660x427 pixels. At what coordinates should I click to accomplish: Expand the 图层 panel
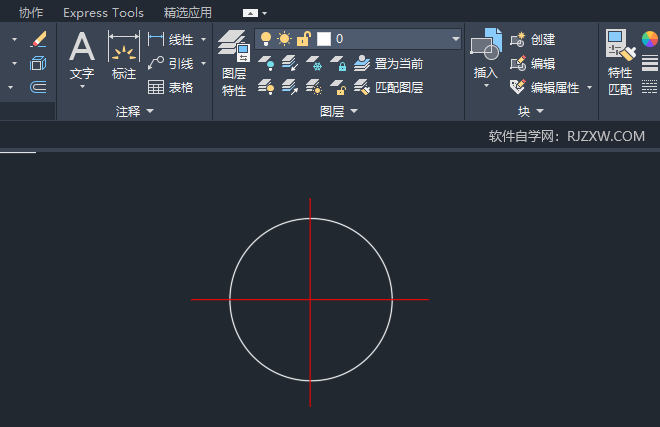[338, 111]
